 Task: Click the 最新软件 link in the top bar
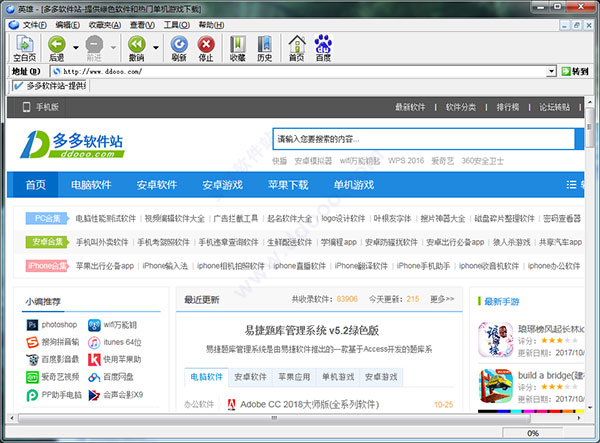(410, 107)
